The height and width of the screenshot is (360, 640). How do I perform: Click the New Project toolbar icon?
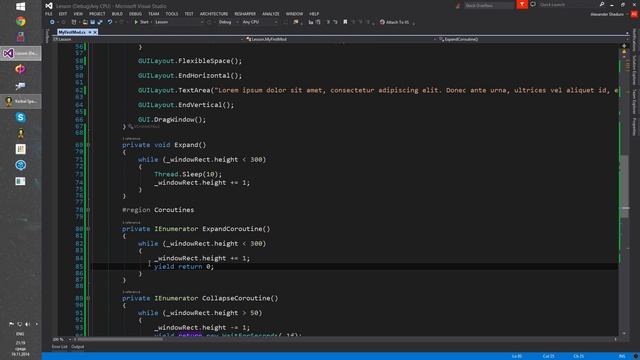74,22
